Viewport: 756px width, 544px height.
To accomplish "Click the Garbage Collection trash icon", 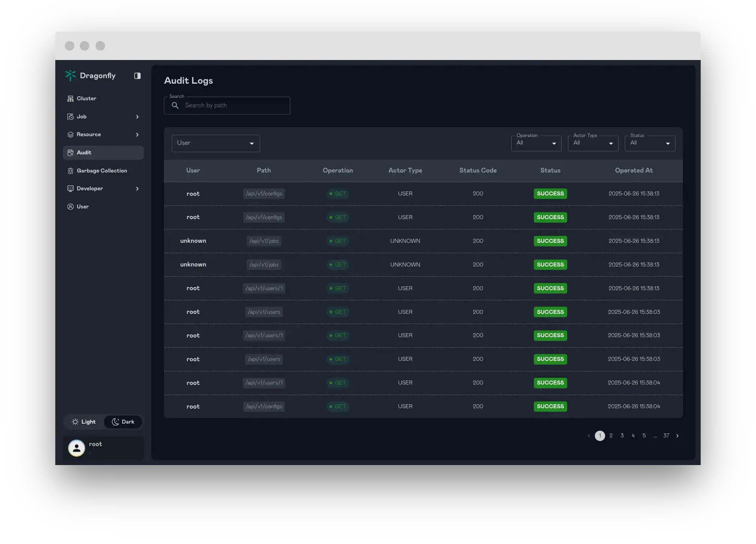I will pyautogui.click(x=70, y=171).
